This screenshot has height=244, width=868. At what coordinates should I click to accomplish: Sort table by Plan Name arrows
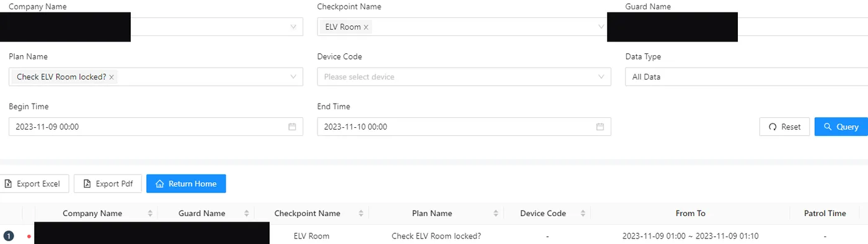point(496,214)
